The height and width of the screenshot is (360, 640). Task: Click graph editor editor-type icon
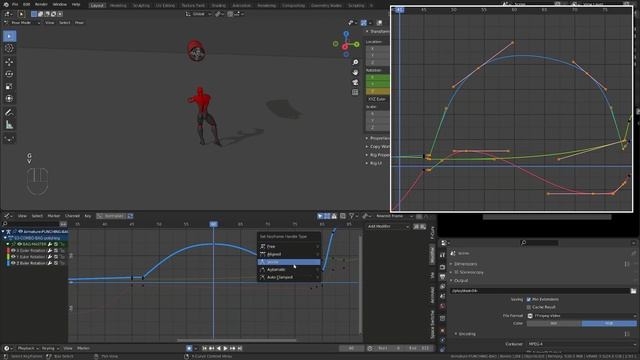7,216
